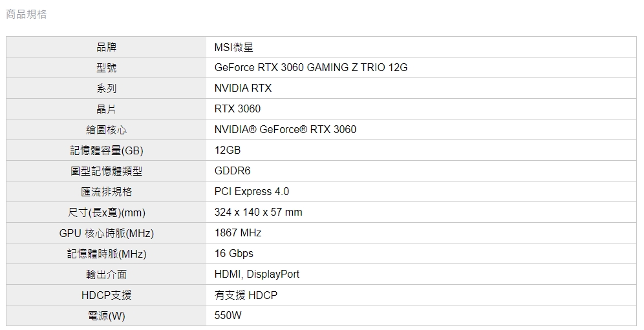Click the 商品規格 heading
The height and width of the screenshot is (330, 644).
[x=27, y=14]
